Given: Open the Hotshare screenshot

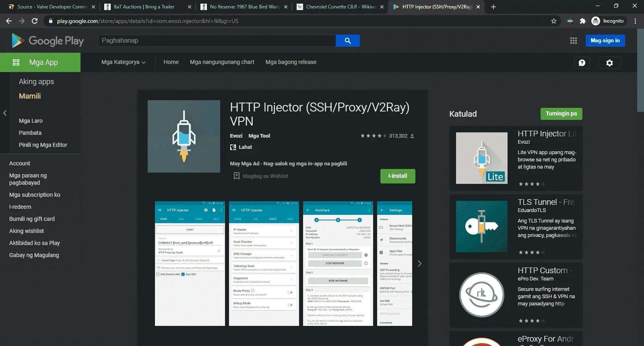Looking at the screenshot, I should click(x=338, y=264).
